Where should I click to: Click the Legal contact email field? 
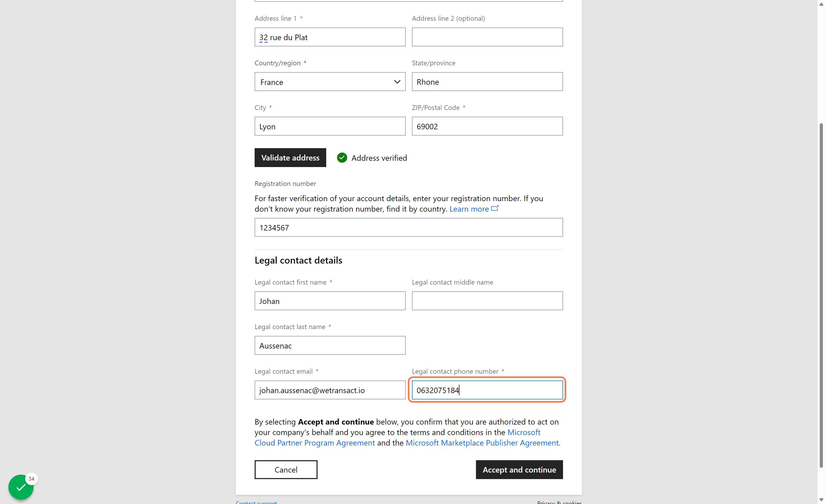[x=330, y=390]
